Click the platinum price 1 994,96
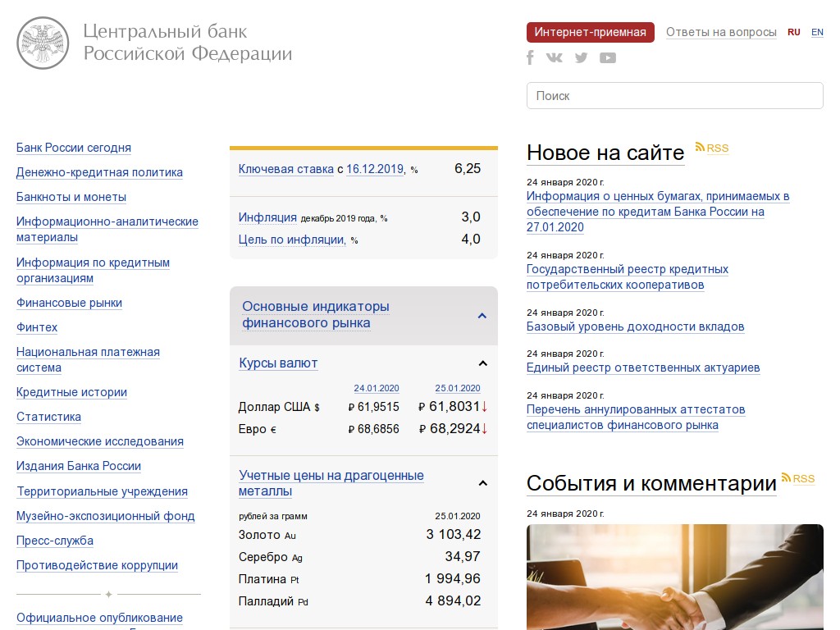 pyautogui.click(x=453, y=578)
